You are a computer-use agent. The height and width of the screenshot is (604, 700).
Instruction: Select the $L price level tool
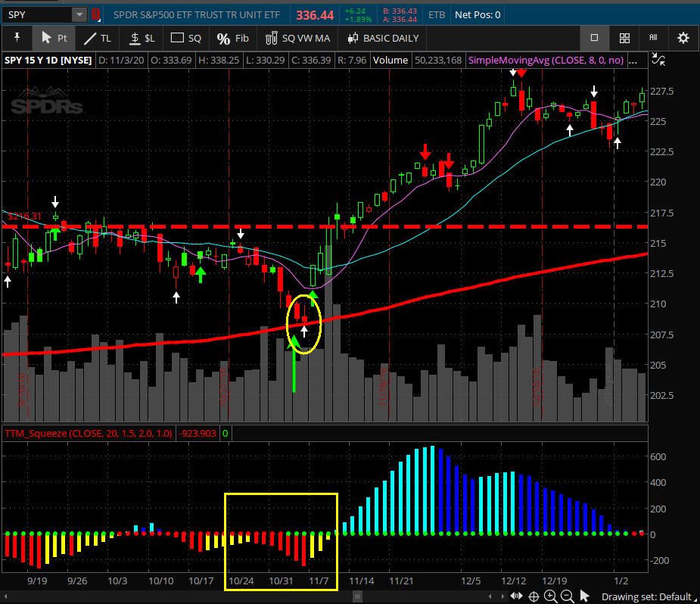tap(142, 38)
